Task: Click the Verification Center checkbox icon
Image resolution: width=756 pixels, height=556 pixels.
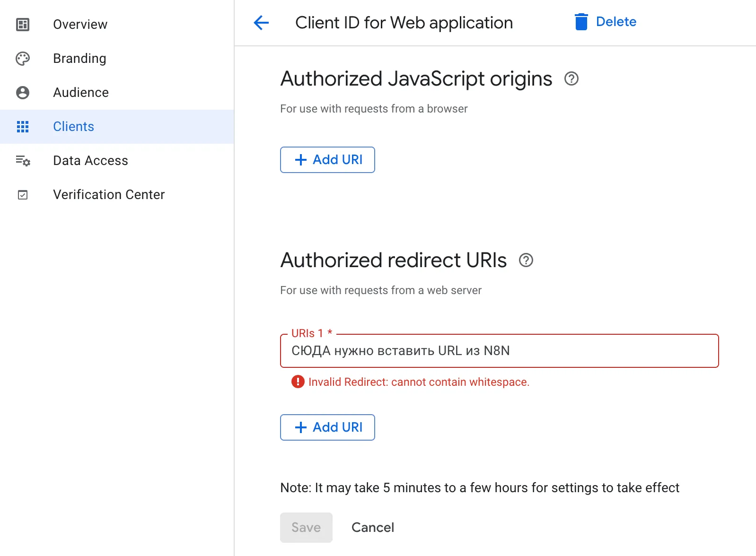Action: click(23, 195)
